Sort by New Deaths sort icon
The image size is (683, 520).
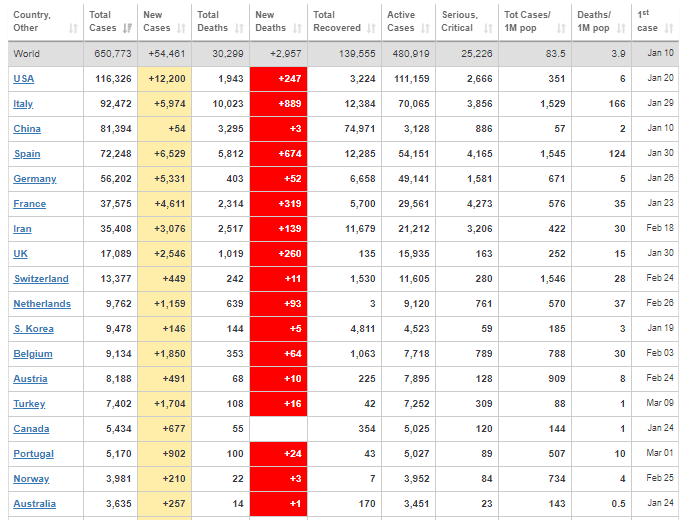(x=297, y=29)
